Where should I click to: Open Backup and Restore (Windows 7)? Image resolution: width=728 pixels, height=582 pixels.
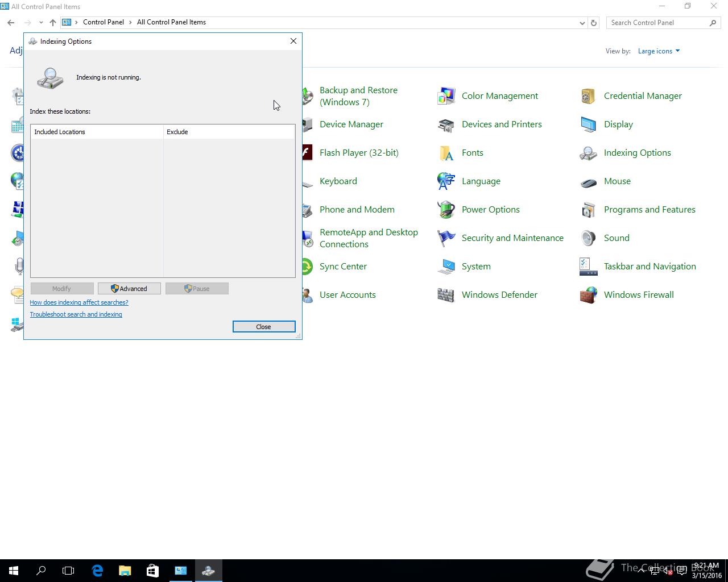pyautogui.click(x=358, y=96)
